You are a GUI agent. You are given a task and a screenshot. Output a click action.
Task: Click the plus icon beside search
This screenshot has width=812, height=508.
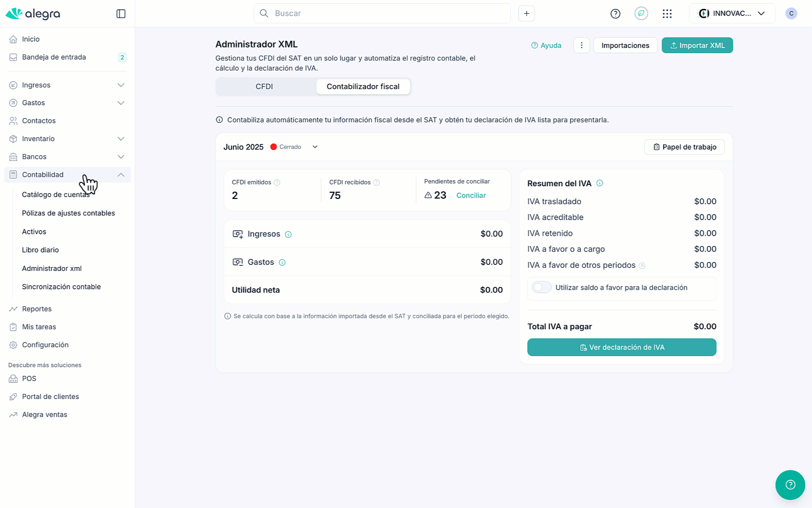coord(526,14)
